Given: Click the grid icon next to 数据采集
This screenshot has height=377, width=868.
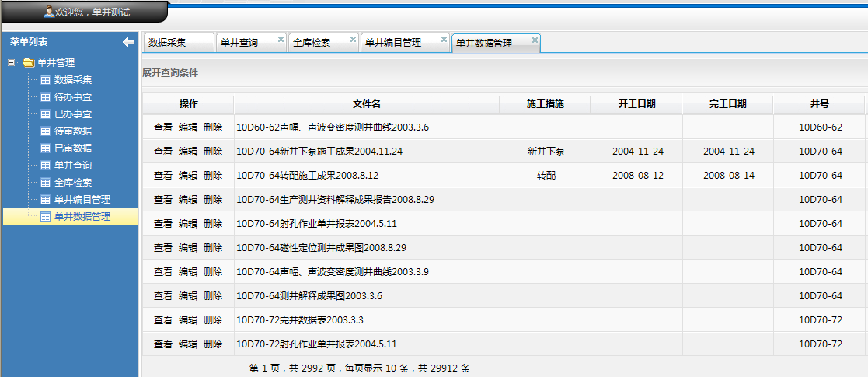Looking at the screenshot, I should tap(45, 80).
